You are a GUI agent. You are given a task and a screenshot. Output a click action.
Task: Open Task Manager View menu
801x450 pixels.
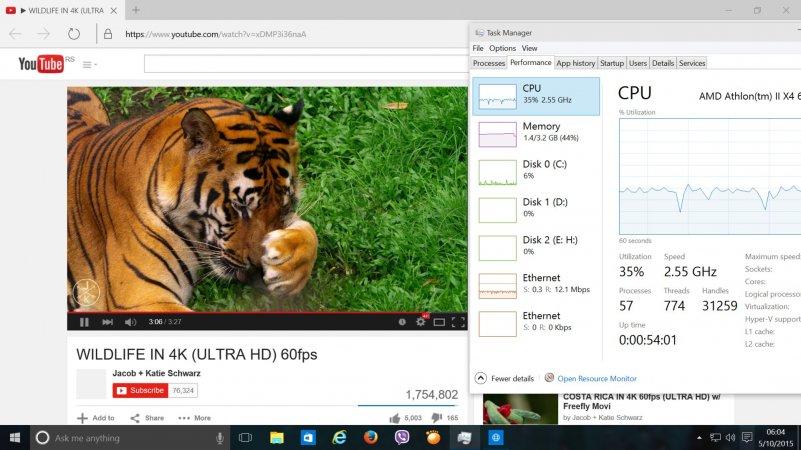529,48
